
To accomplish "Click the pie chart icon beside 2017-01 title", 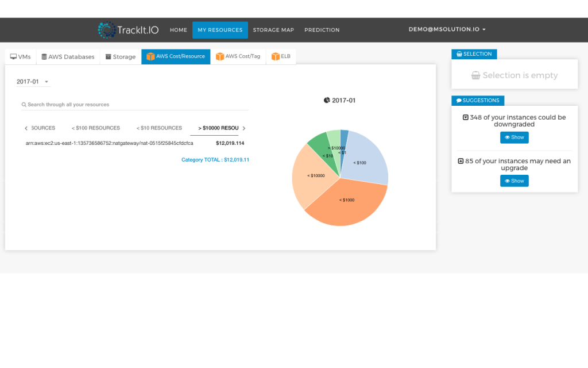I will [x=326, y=99].
